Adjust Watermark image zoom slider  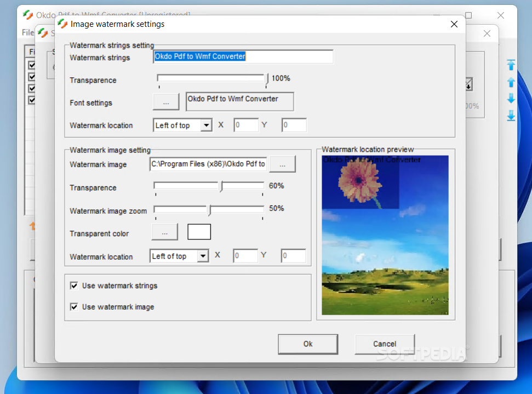(x=209, y=210)
